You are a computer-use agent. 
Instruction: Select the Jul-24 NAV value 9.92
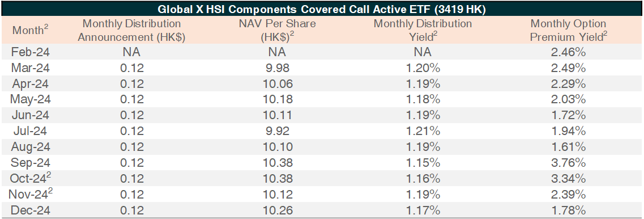coord(276,131)
